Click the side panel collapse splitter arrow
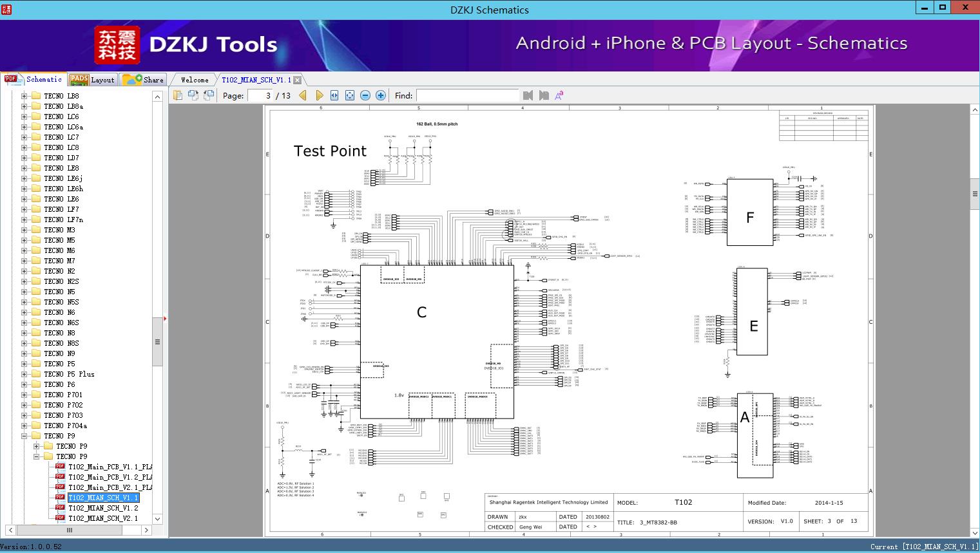 166,319
